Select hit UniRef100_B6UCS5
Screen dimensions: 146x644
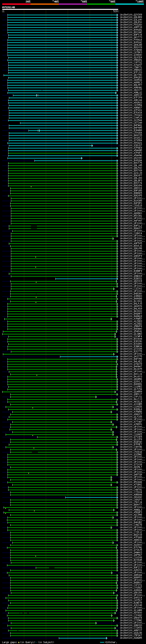[131, 135]
